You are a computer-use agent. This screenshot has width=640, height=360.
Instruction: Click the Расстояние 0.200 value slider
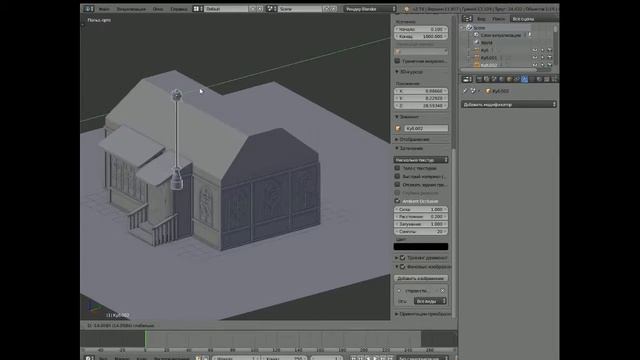click(421, 217)
